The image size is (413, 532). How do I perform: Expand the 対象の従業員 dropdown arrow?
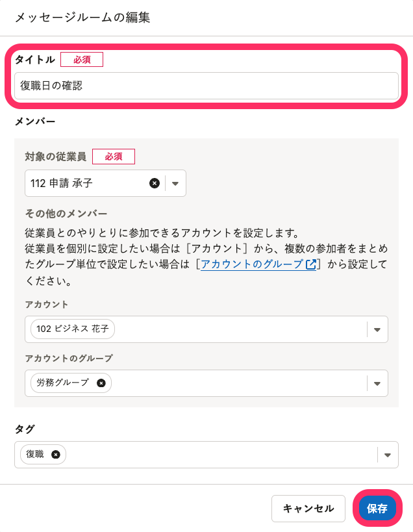175,183
